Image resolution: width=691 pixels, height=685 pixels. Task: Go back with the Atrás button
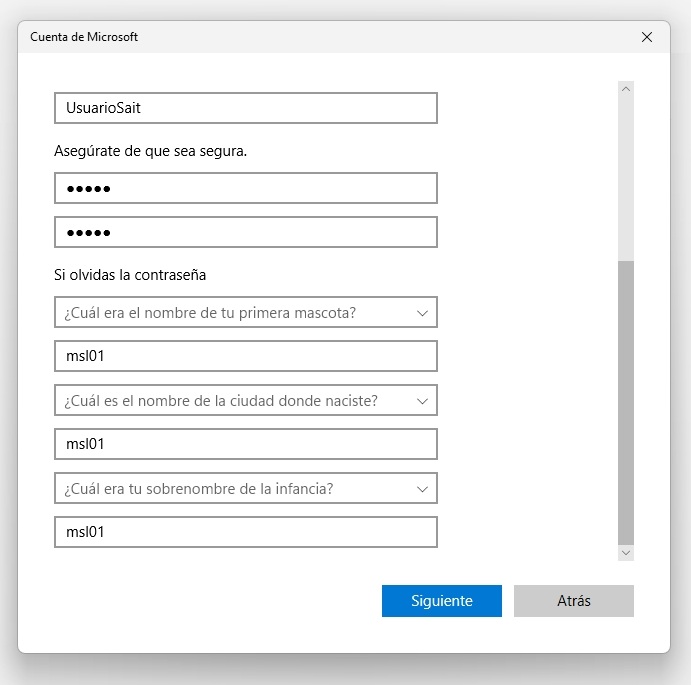[x=573, y=601]
